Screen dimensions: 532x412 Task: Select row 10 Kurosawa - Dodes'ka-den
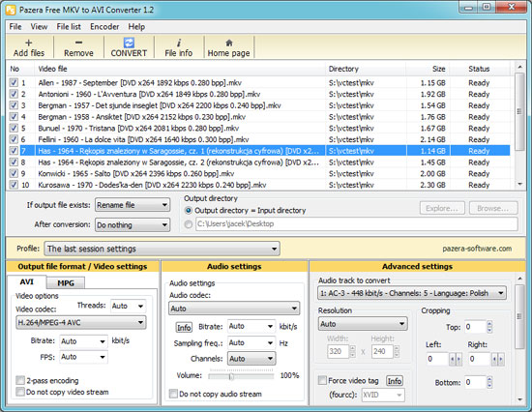tap(259, 185)
